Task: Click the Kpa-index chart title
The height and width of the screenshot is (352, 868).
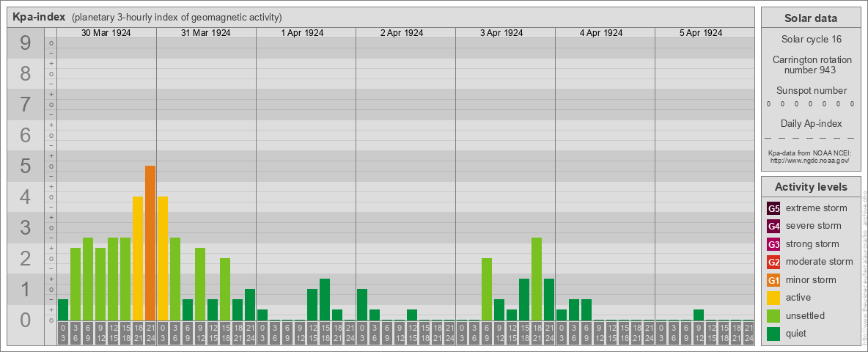Action: click(40, 17)
